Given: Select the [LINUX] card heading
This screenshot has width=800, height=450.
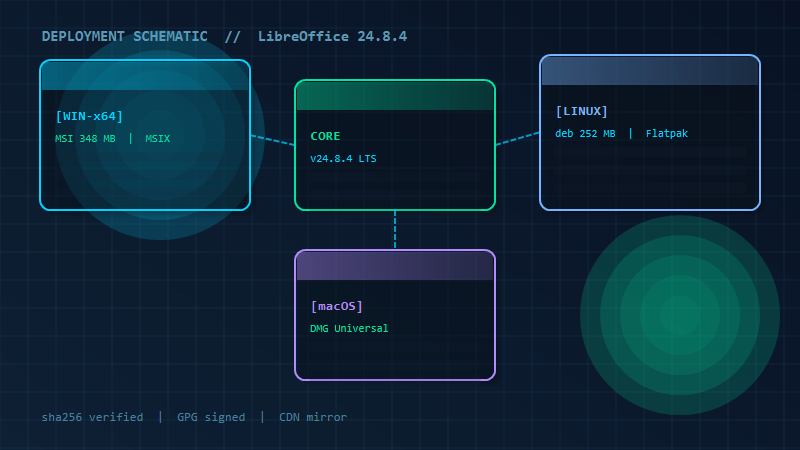Looking at the screenshot, I should (582, 111).
